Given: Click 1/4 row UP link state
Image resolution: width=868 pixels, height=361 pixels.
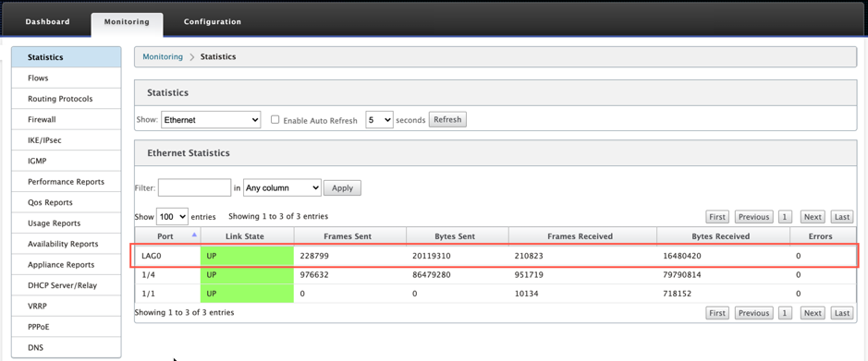Looking at the screenshot, I should (x=248, y=275).
